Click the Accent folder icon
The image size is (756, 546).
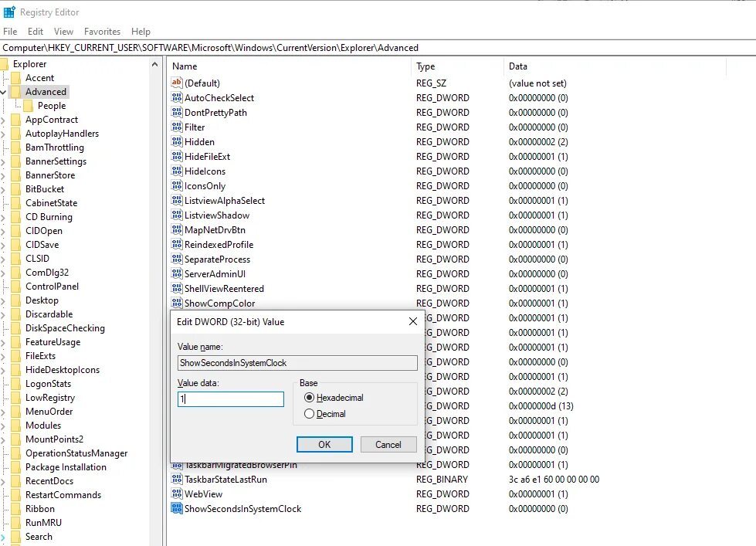pos(16,78)
